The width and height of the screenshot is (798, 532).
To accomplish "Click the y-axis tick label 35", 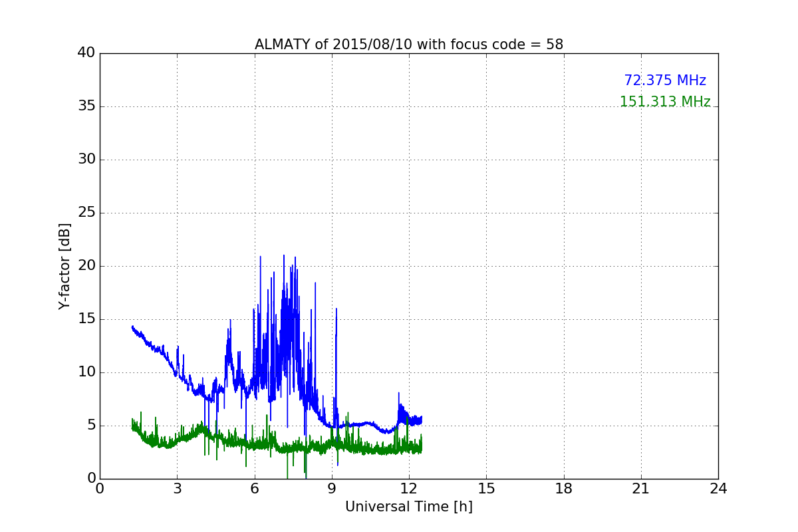I will (86, 106).
